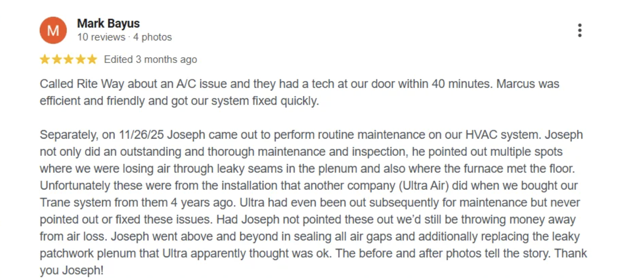644x278 pixels.
Task: Click the word "Separately" starting second paragraph
Action: pyautogui.click(x=69, y=135)
